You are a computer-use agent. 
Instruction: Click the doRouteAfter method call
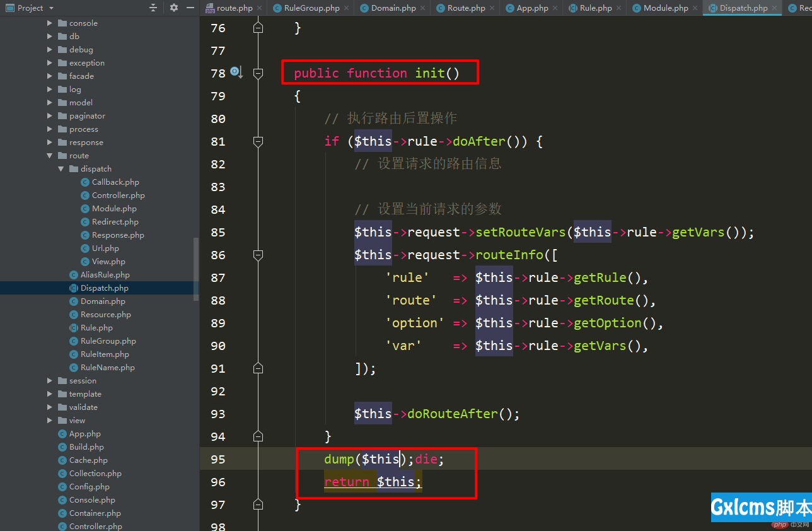[453, 414]
